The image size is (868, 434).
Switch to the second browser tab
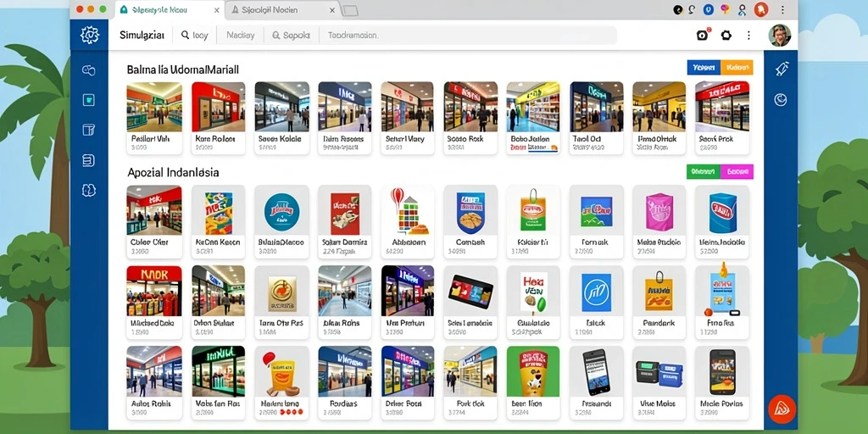(x=282, y=10)
